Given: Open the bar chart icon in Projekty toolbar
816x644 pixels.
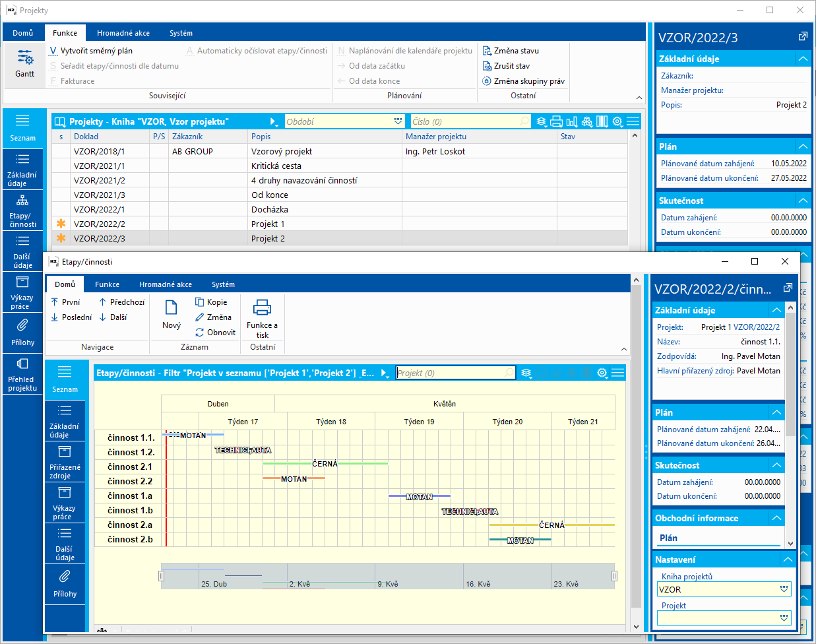Looking at the screenshot, I should point(571,121).
